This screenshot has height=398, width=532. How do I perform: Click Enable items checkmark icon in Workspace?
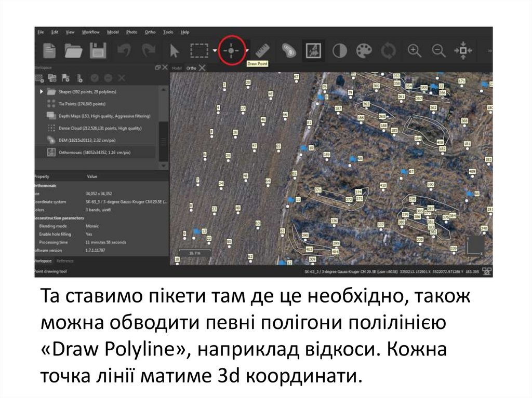(x=95, y=78)
